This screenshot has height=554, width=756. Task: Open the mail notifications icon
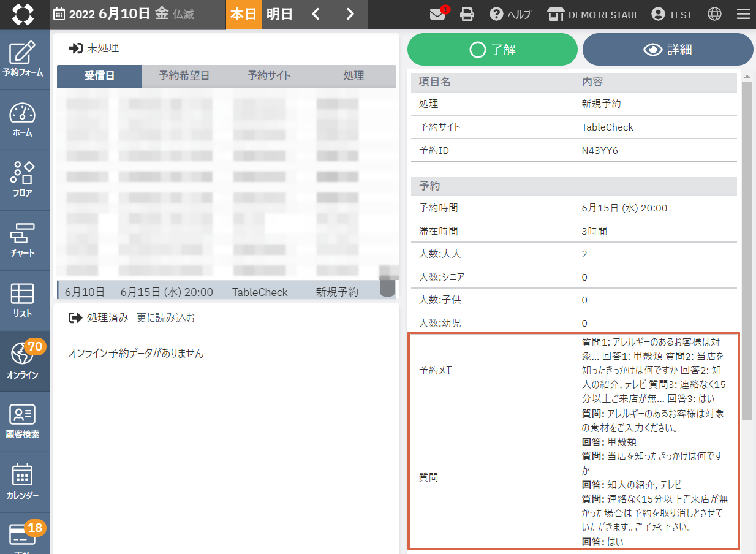click(x=437, y=15)
